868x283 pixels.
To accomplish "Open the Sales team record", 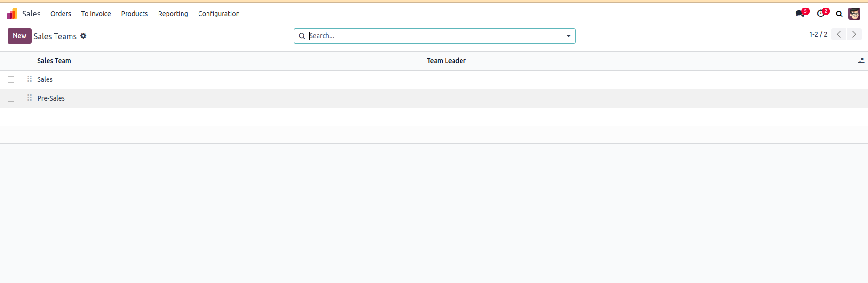I will 45,79.
